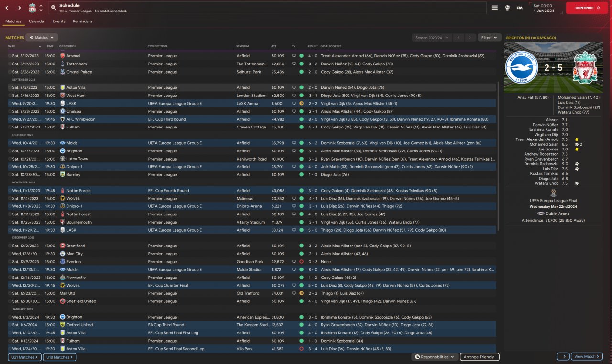Viewport: 612px width, 364px height.
Task: Click the Continue button
Action: point(587,8)
